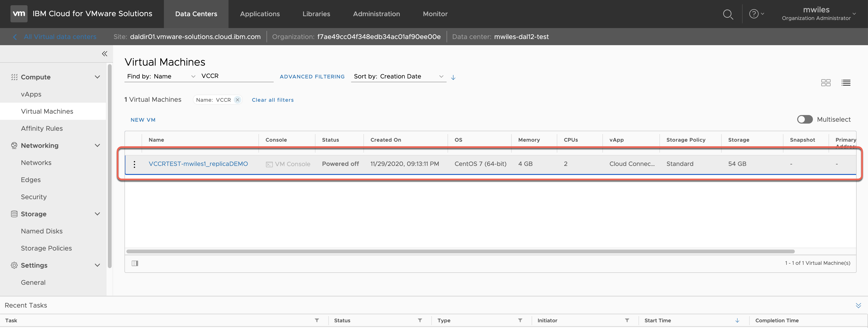Filter the Recent Tasks Task column
The height and width of the screenshot is (328, 868).
317,320
